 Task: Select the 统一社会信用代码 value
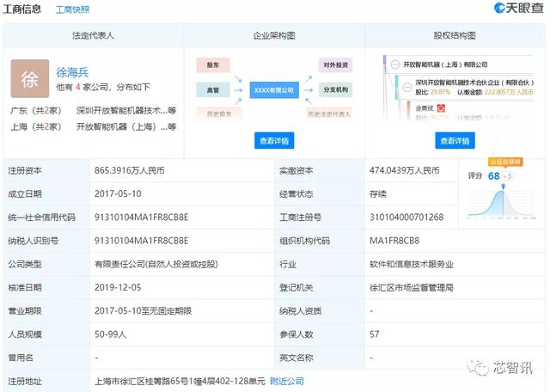141,217
